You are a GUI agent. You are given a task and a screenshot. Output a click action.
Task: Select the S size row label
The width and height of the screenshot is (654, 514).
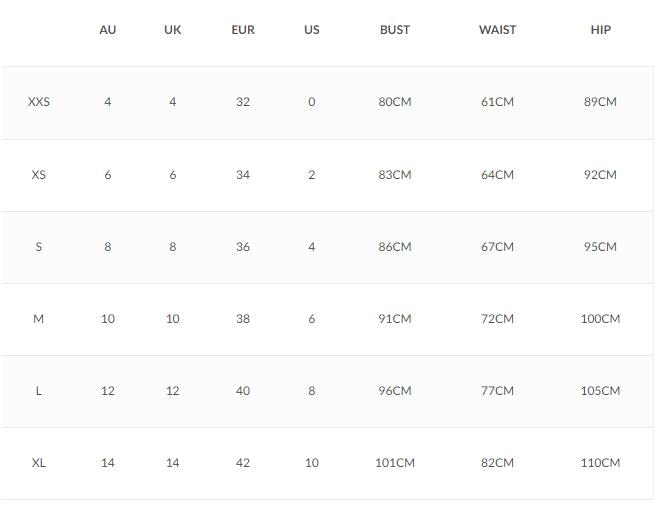tap(39, 247)
